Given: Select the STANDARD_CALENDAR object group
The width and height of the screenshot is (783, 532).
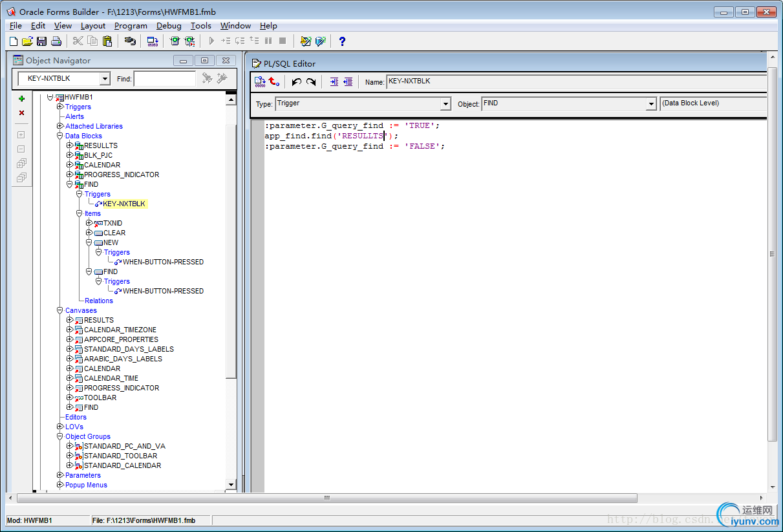Looking at the screenshot, I should tap(122, 465).
